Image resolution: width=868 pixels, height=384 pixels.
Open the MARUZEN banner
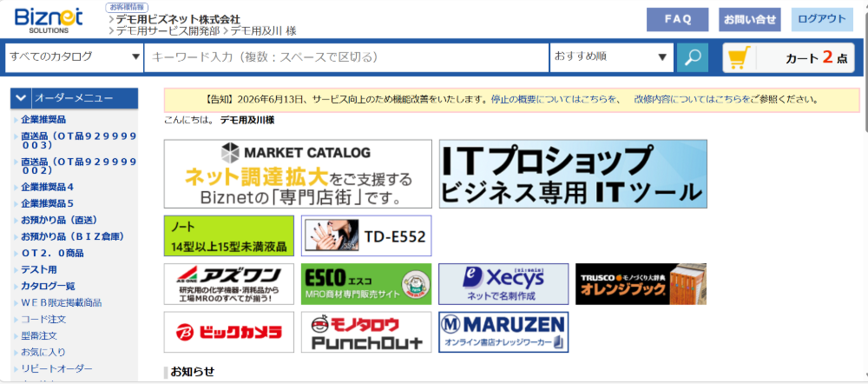(503, 332)
